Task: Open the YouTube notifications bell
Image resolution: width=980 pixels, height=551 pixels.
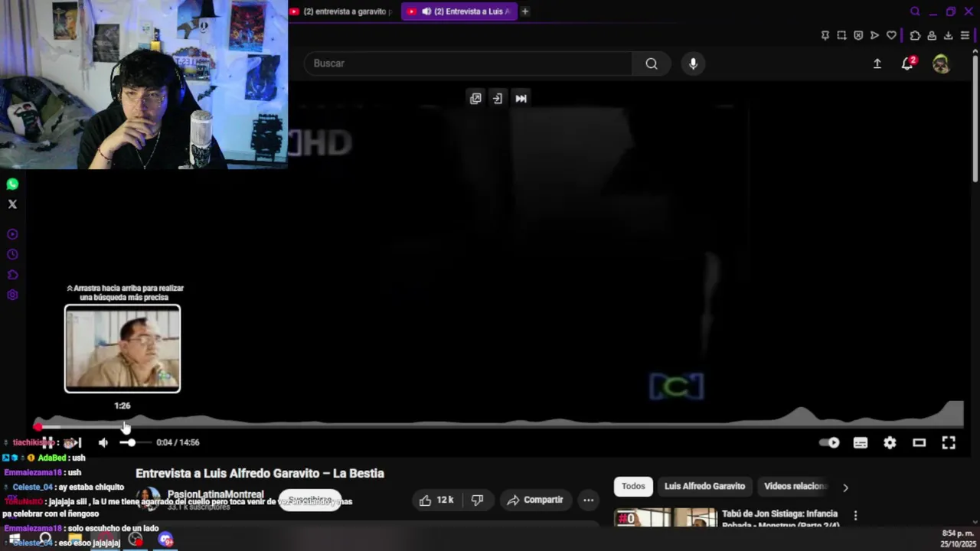Action: click(907, 64)
